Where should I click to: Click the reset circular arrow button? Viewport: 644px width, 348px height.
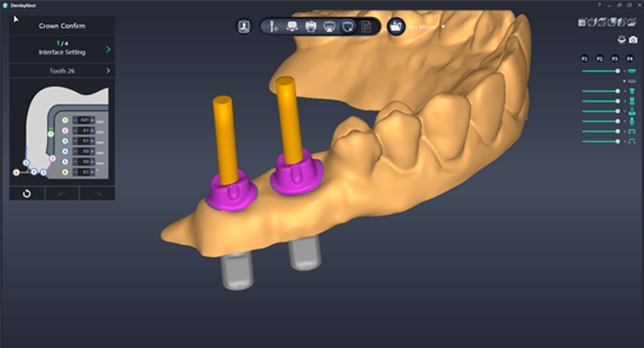(x=27, y=194)
